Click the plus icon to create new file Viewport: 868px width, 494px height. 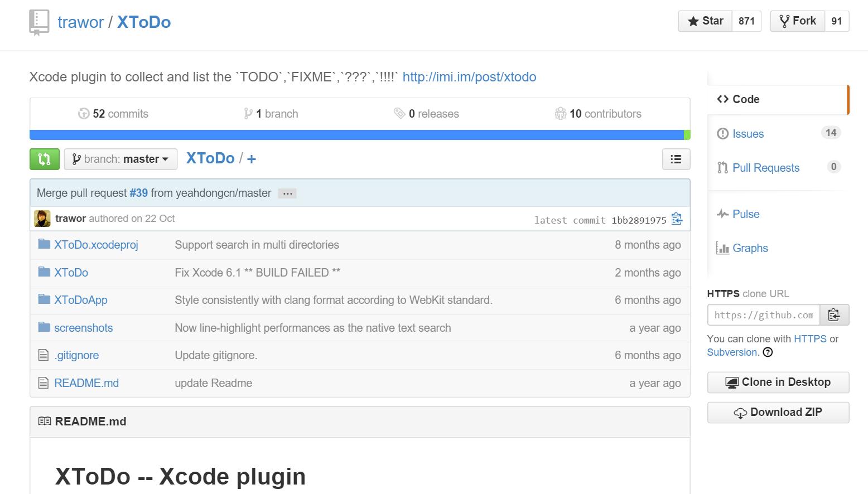click(x=252, y=159)
